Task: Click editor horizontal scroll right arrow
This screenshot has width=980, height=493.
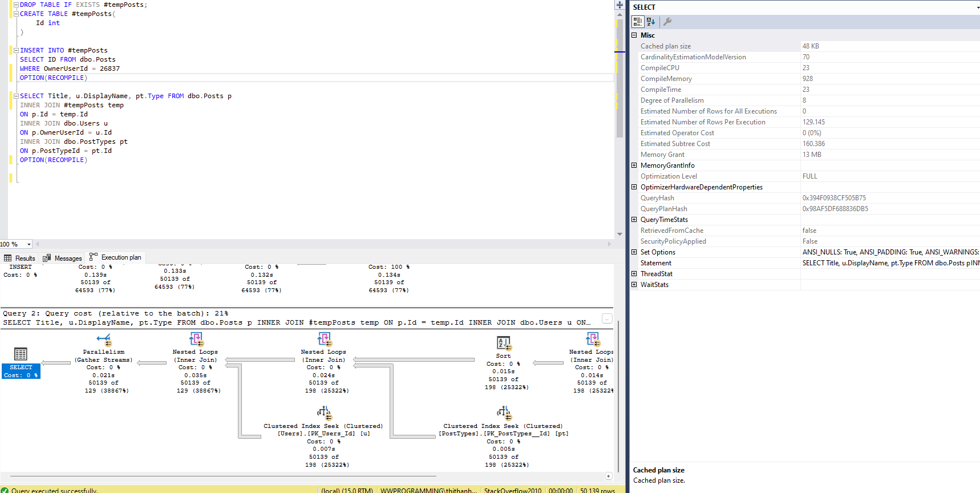Action: pos(609,244)
